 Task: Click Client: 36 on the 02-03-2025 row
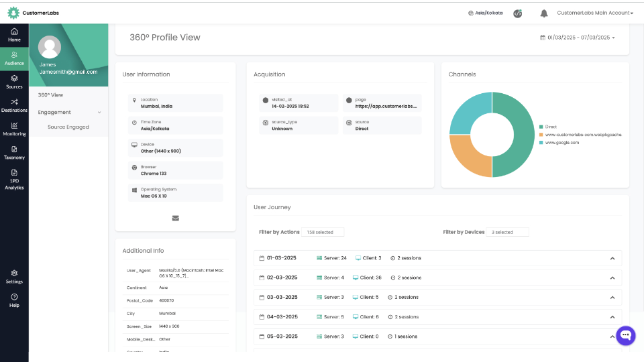370,278
